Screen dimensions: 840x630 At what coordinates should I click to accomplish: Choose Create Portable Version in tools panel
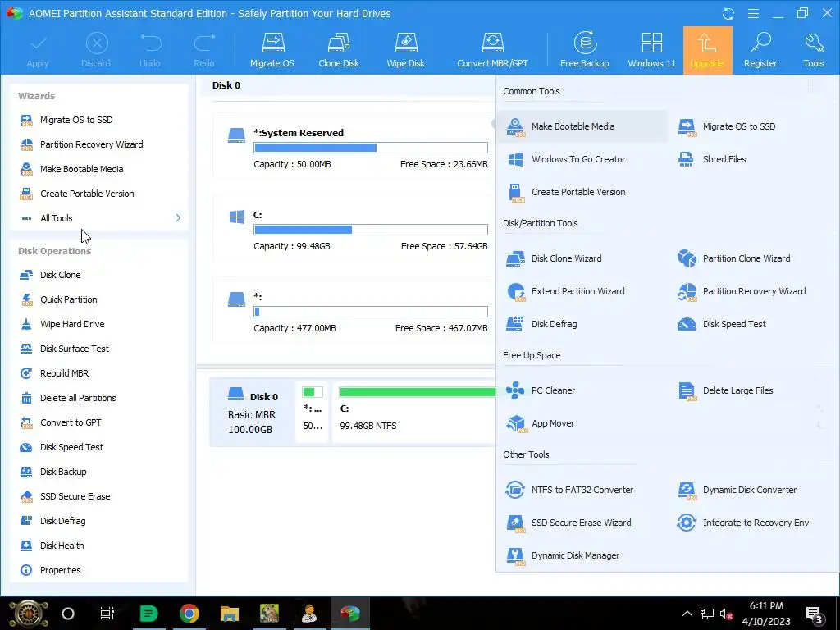click(x=566, y=192)
